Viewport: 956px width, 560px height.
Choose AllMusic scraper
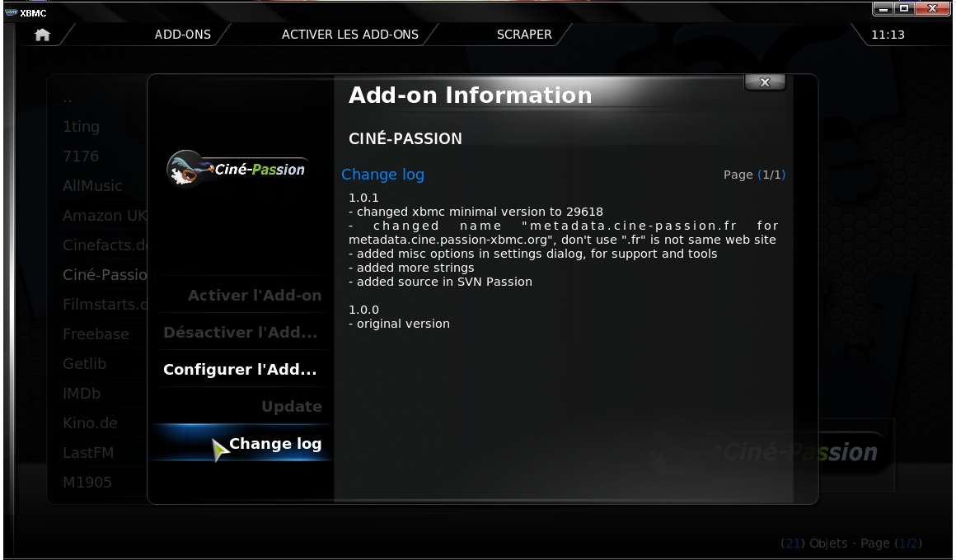coord(92,186)
